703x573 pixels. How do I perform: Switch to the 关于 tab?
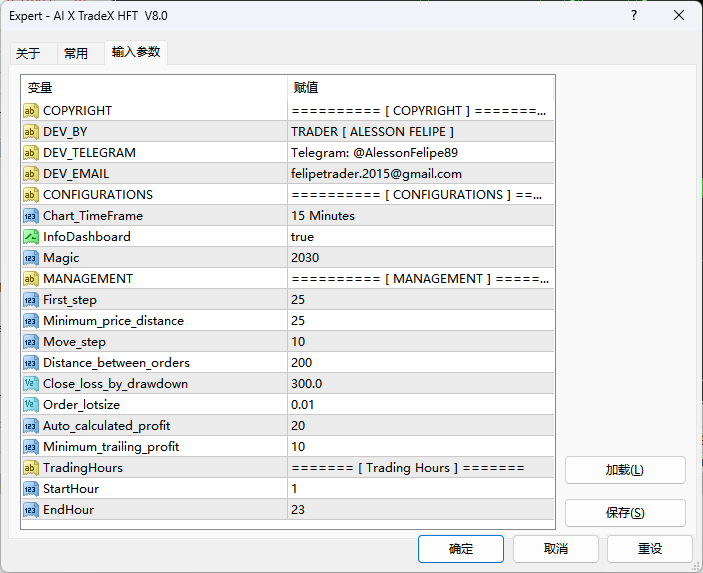pos(29,54)
